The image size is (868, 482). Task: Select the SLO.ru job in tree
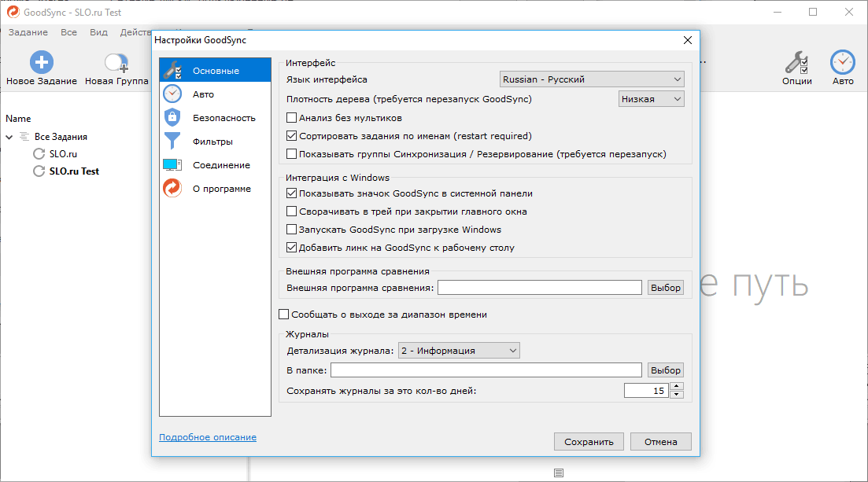(x=63, y=154)
